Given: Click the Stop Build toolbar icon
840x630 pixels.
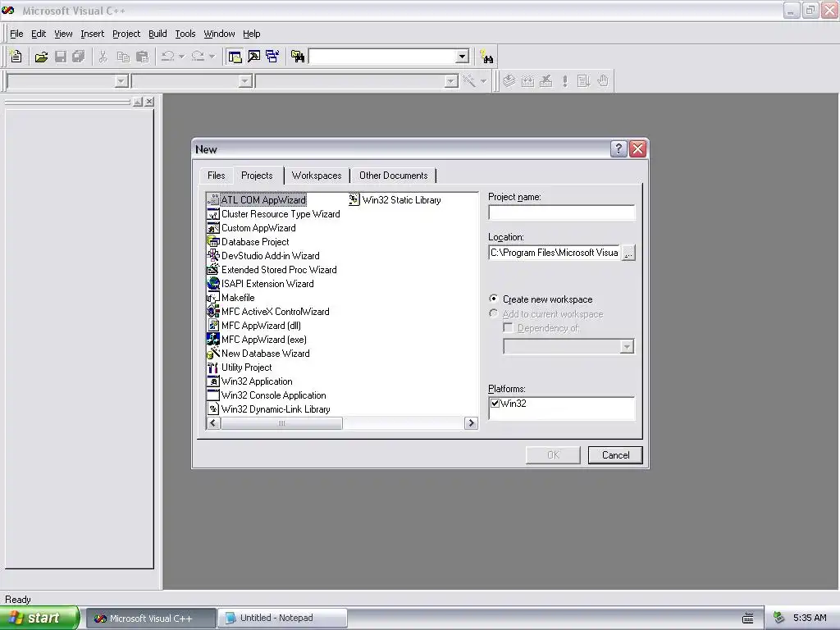Looking at the screenshot, I should point(546,81).
